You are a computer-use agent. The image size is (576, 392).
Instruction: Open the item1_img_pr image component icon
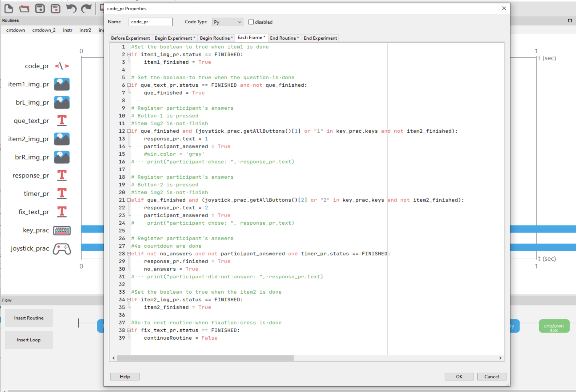[x=62, y=84]
